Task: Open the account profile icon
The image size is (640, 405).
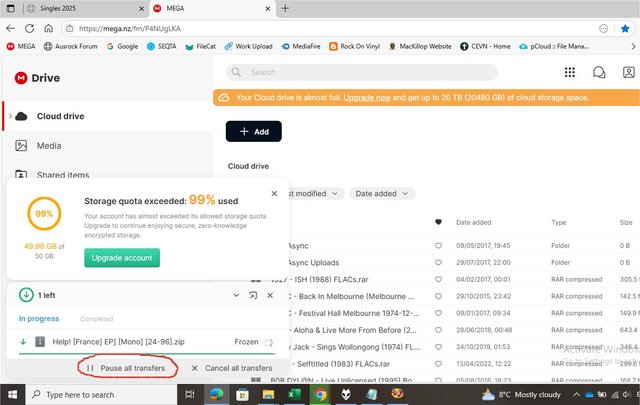Action: pyautogui.click(x=628, y=72)
